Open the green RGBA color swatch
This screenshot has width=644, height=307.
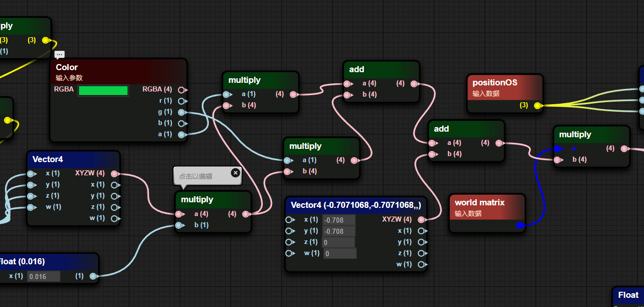coord(103,90)
